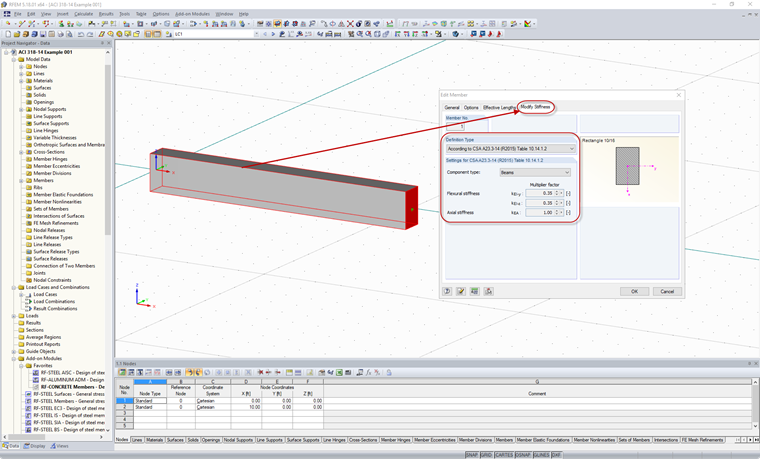This screenshot has height=459, width=760.
Task: Toggle SNAP in the status bar
Action: [x=472, y=455]
